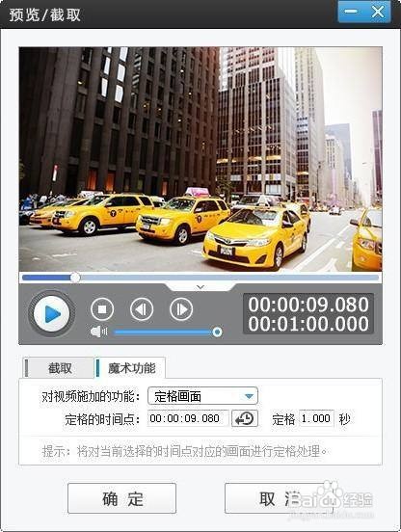The height and width of the screenshot is (532, 401).
Task: Click current time readout 00:00:09.080
Action: [x=308, y=305]
